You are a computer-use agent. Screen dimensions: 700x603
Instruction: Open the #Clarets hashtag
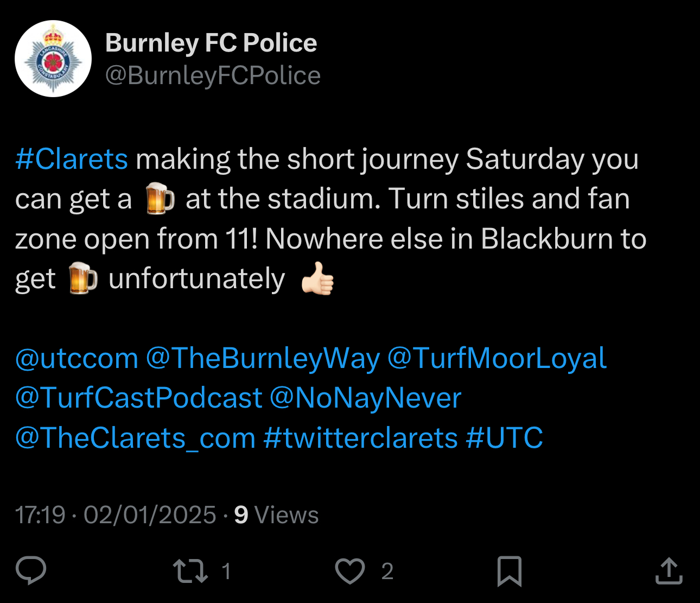tap(72, 160)
